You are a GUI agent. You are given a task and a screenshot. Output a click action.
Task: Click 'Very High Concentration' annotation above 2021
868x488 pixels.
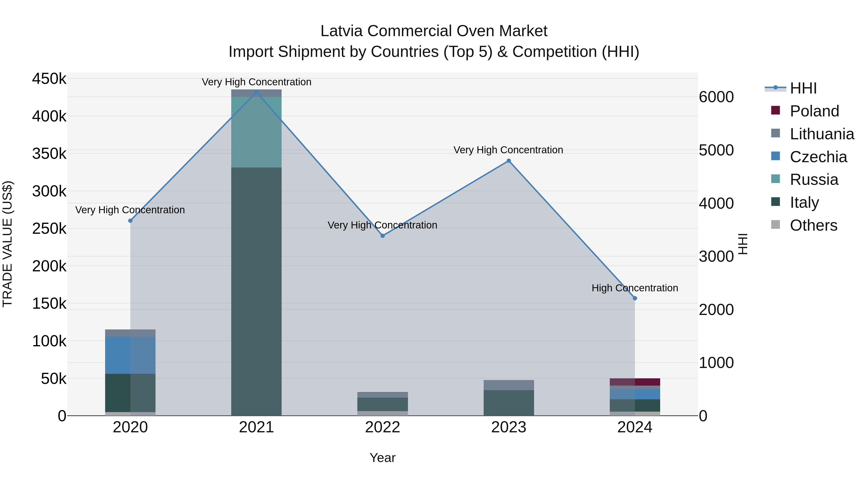257,82
